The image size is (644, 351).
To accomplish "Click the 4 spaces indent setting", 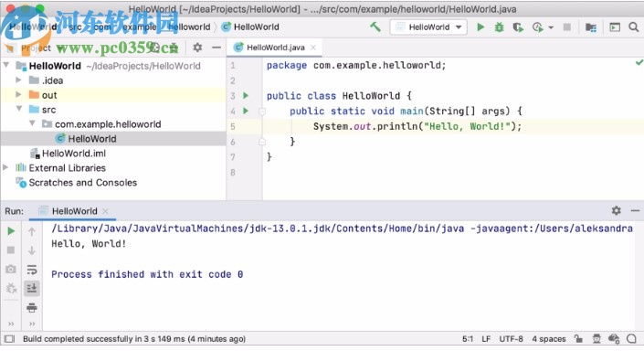I will [549, 339].
